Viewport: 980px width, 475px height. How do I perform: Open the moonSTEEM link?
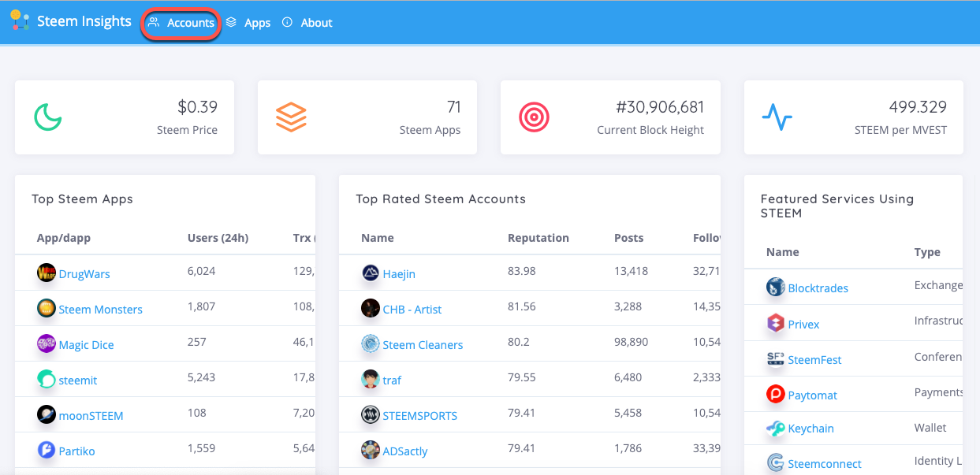(x=91, y=416)
